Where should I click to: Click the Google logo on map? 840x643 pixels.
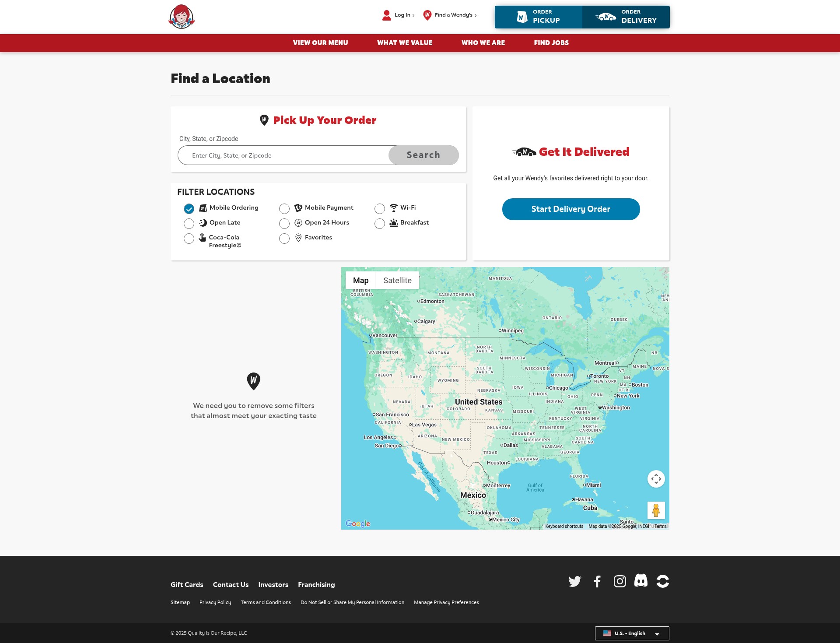tap(358, 524)
